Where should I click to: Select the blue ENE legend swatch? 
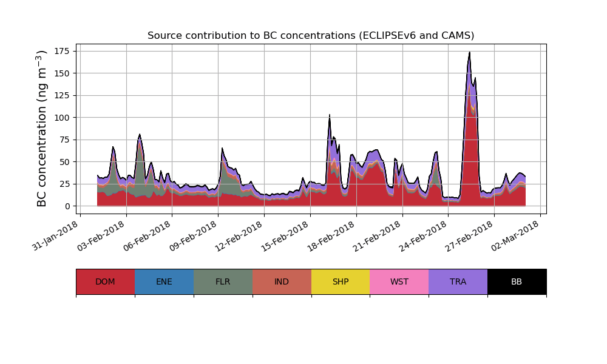(x=164, y=281)
